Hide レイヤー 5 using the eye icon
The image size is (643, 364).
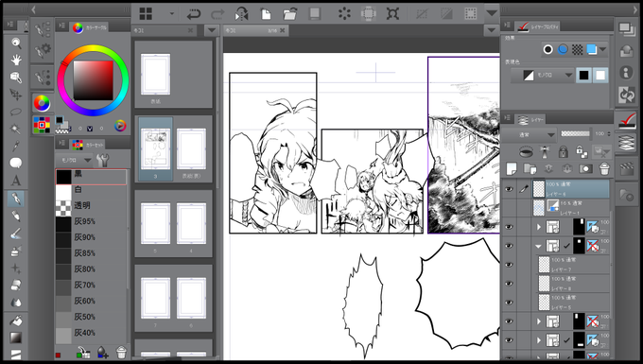coord(509,303)
